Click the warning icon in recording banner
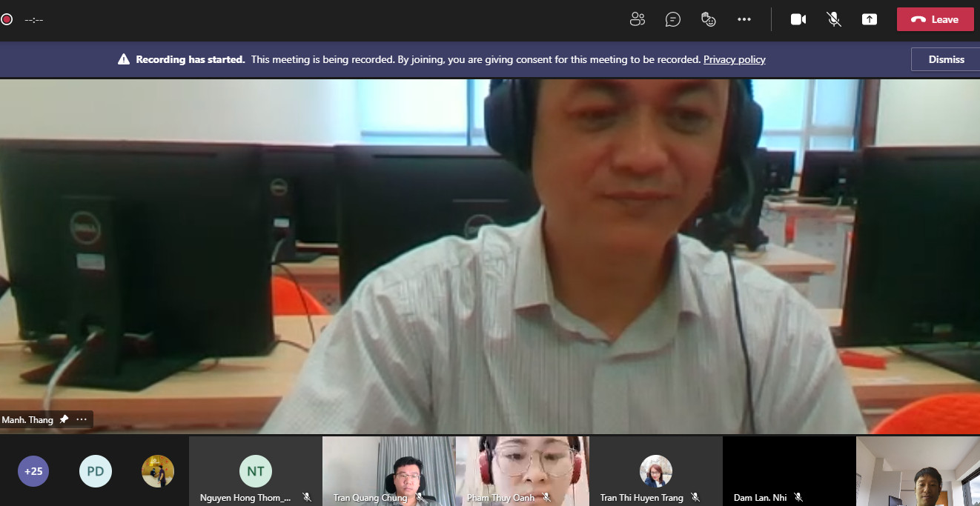The image size is (980, 506). 124,59
